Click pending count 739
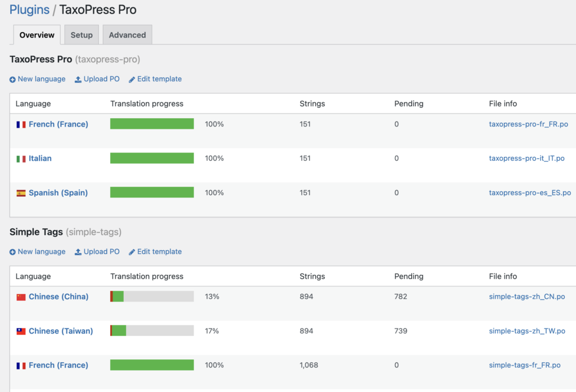 tap(400, 331)
